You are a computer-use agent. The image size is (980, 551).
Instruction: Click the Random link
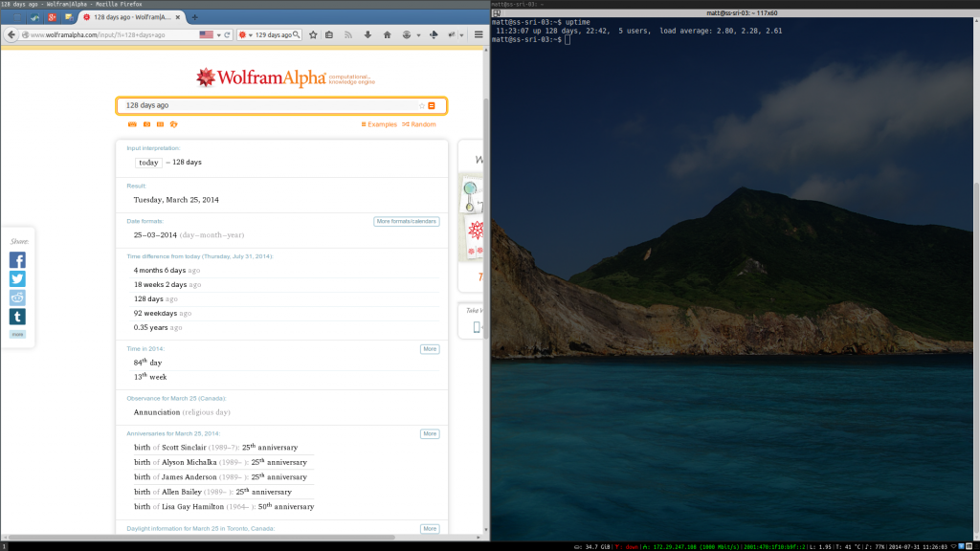pyautogui.click(x=419, y=124)
